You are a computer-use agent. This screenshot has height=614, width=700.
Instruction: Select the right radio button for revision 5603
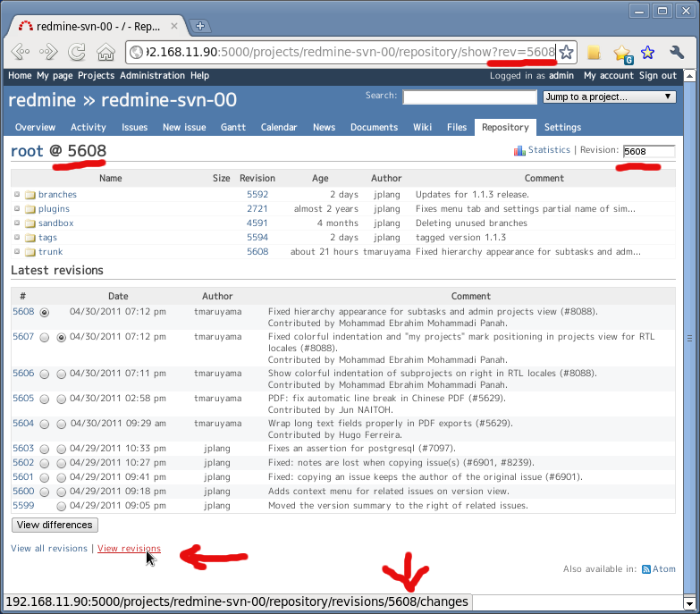61,449
